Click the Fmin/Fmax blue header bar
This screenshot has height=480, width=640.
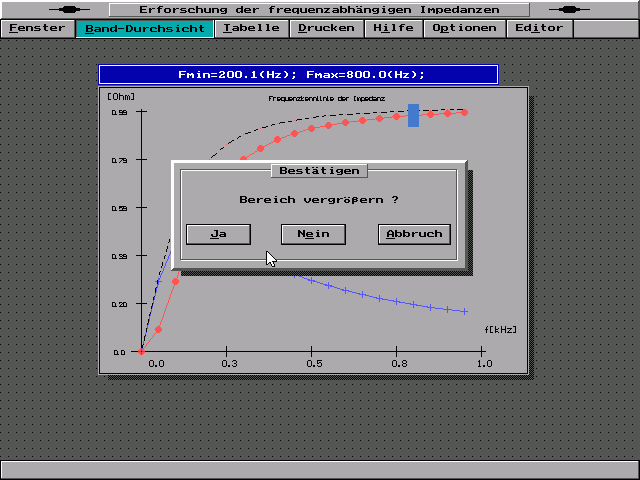coord(298,75)
